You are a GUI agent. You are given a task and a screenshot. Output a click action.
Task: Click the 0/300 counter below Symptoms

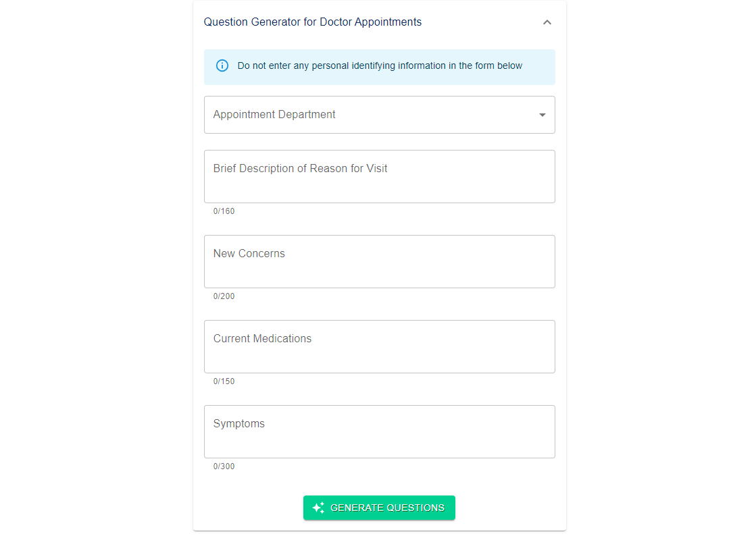(224, 466)
